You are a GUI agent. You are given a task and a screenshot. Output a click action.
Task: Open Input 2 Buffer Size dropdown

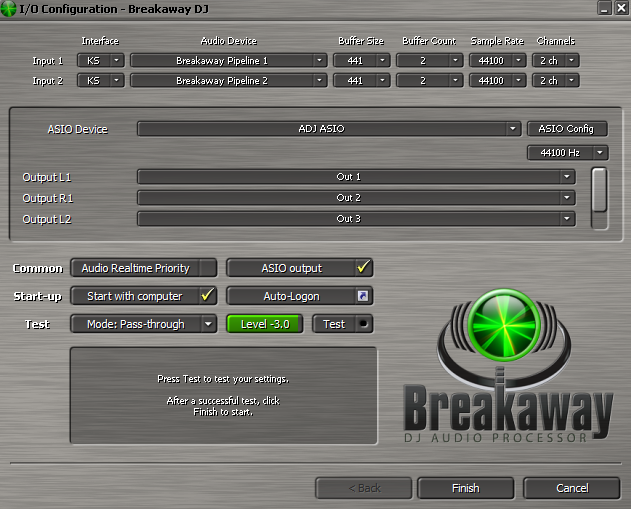click(361, 80)
